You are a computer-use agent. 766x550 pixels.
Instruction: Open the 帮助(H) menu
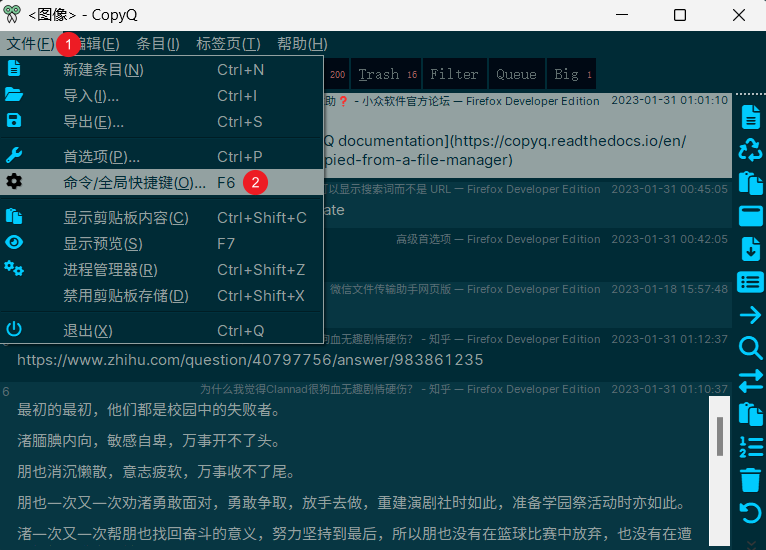point(302,44)
